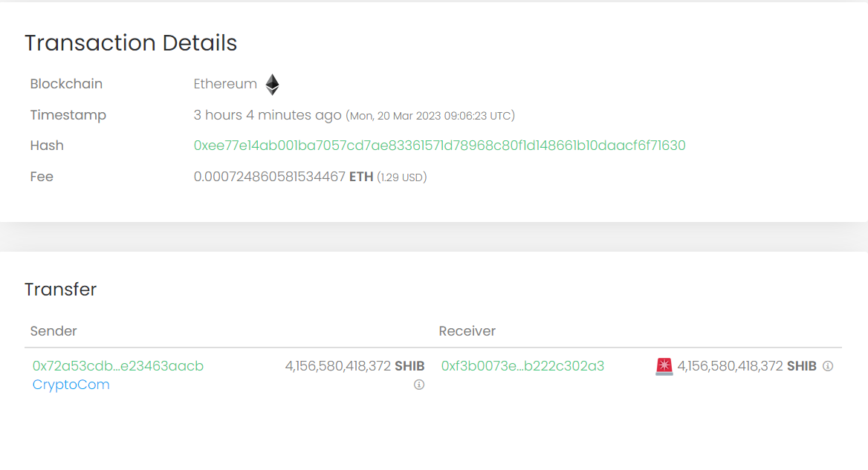Click the Ethereum diamond logo icon
This screenshot has width=868, height=470.
[273, 85]
